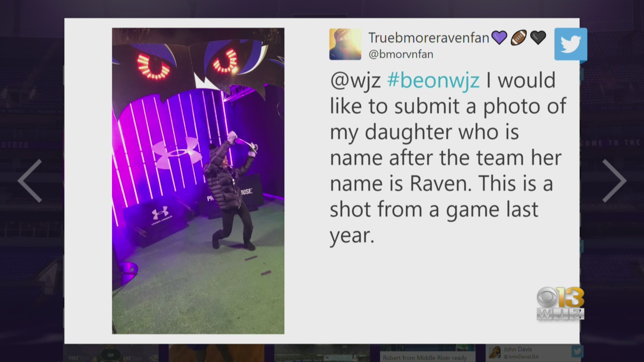
Task: Enlarge the photo of the girl at the stadium
Action: click(198, 181)
